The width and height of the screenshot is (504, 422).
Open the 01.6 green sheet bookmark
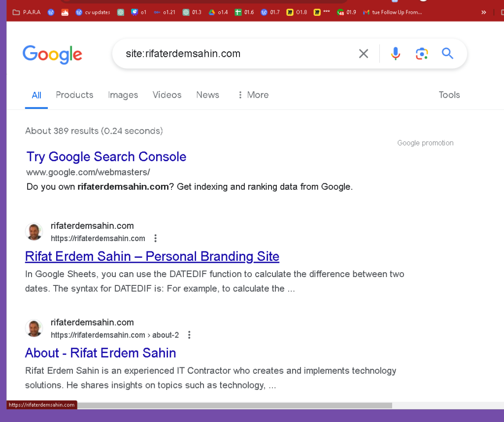(244, 12)
